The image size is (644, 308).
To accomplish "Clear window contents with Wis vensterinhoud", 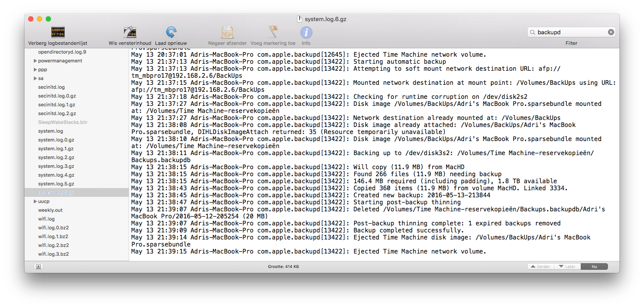I will coord(130,32).
